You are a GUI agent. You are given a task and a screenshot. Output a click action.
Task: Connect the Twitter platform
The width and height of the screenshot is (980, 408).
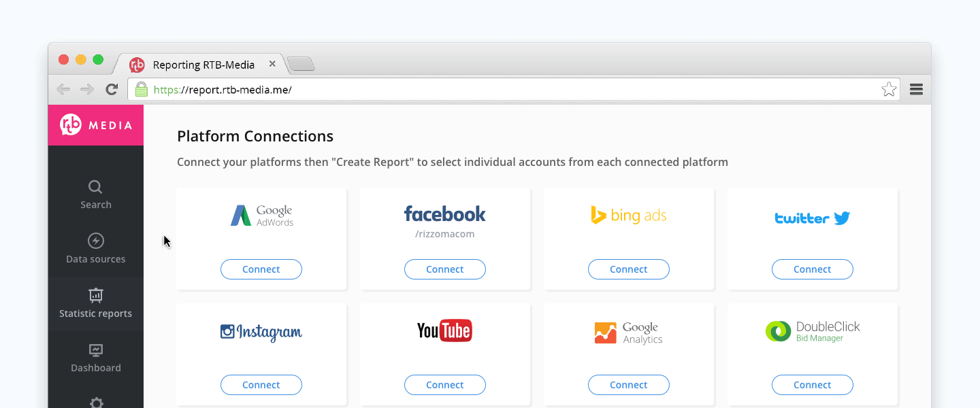[x=813, y=269]
